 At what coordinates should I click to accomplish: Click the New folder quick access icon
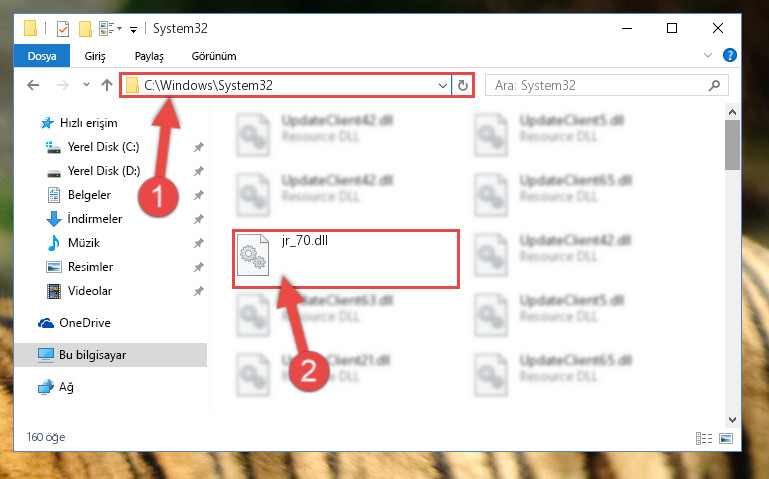[x=85, y=29]
